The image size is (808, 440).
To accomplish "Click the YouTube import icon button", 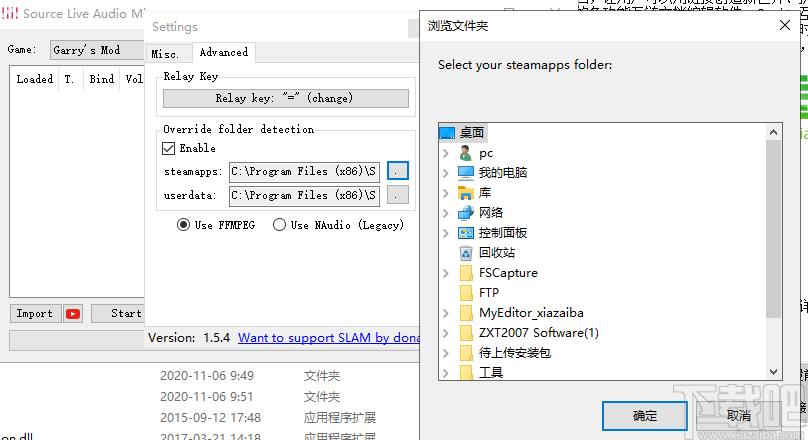I will (x=73, y=313).
